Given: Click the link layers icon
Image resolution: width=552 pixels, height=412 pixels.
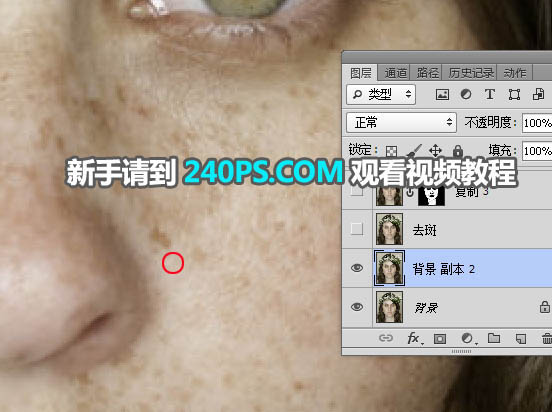Looking at the screenshot, I should pos(385,338).
